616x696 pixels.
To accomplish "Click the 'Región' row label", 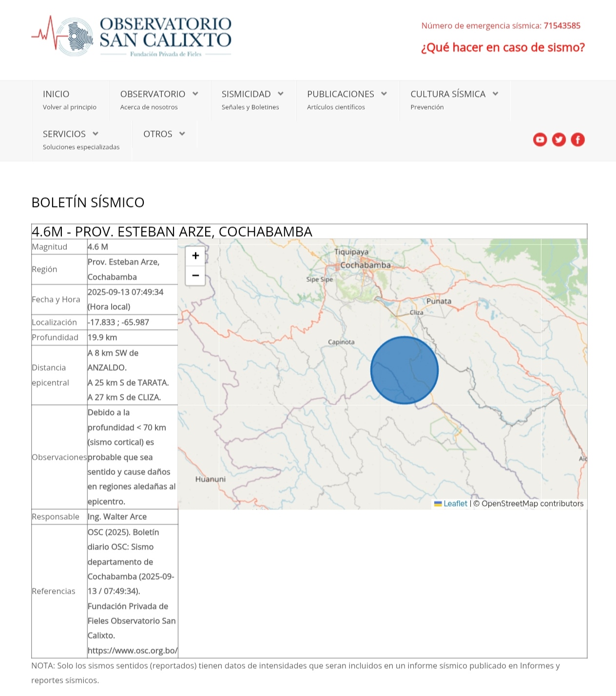I will click(x=44, y=269).
